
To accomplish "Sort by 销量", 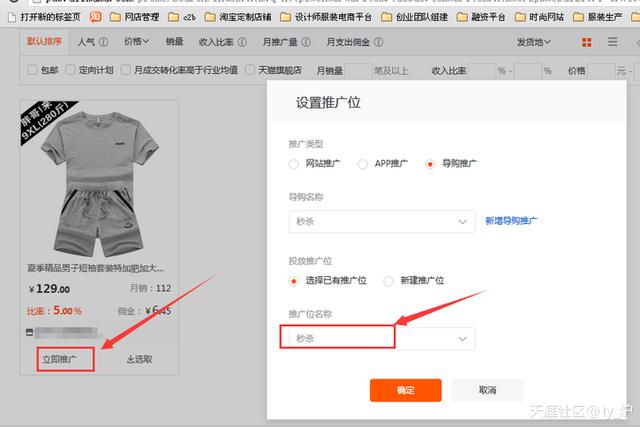I will click(x=174, y=42).
